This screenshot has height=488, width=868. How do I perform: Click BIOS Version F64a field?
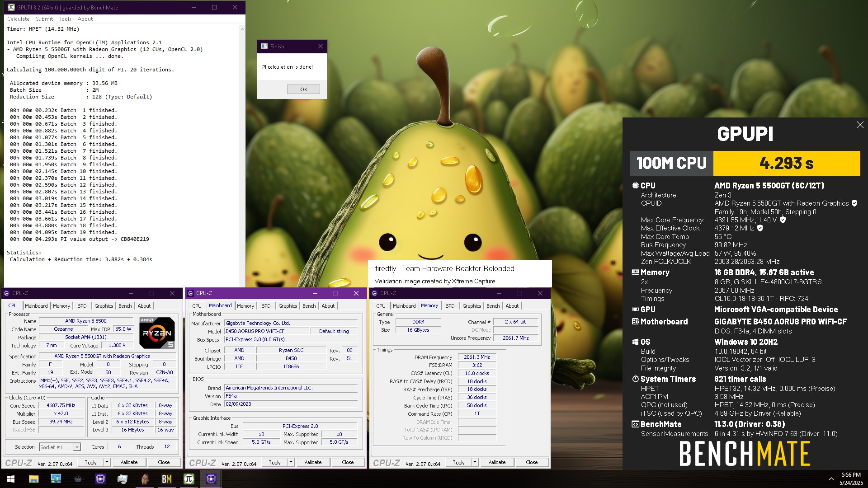click(x=291, y=396)
